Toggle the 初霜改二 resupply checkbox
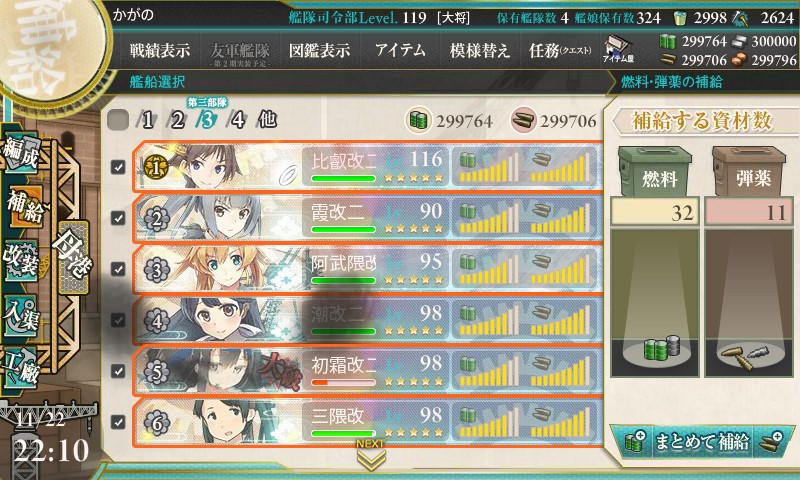Image resolution: width=800 pixels, height=480 pixels. point(118,371)
